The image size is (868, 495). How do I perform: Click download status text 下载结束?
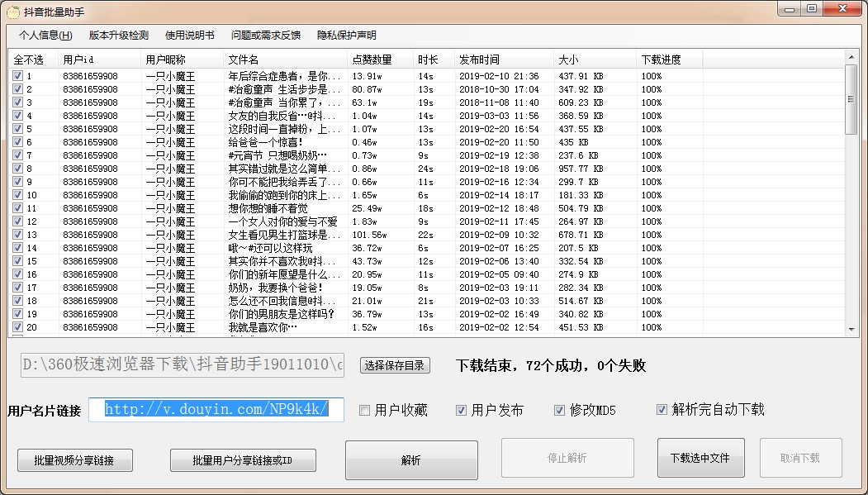click(x=551, y=365)
